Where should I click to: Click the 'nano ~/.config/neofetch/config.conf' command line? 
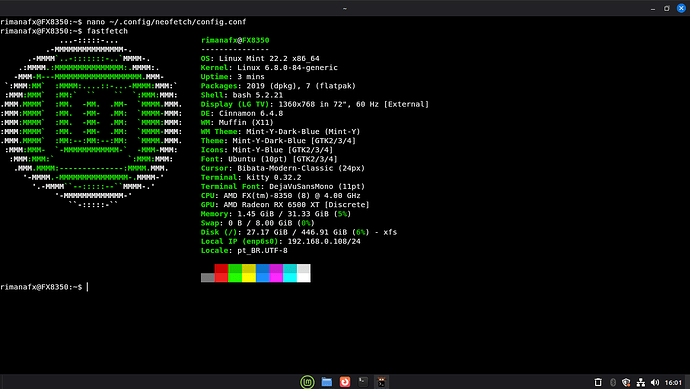[166, 22]
